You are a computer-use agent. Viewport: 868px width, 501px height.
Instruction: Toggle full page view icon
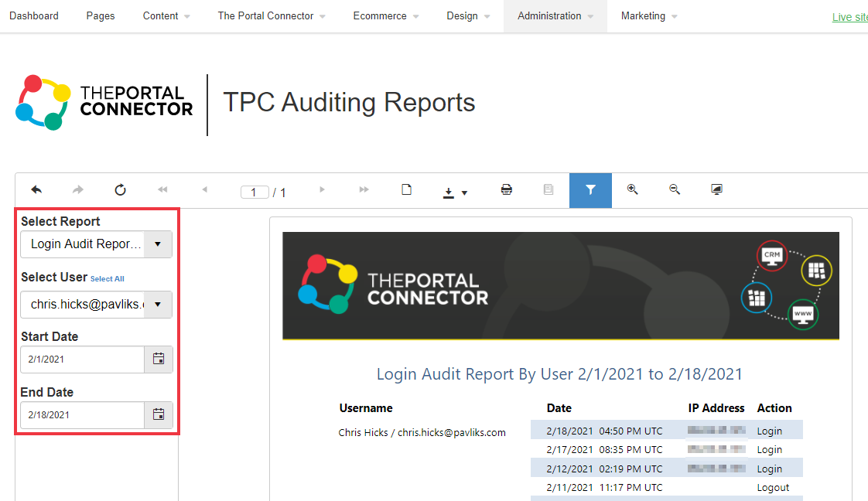tap(716, 189)
